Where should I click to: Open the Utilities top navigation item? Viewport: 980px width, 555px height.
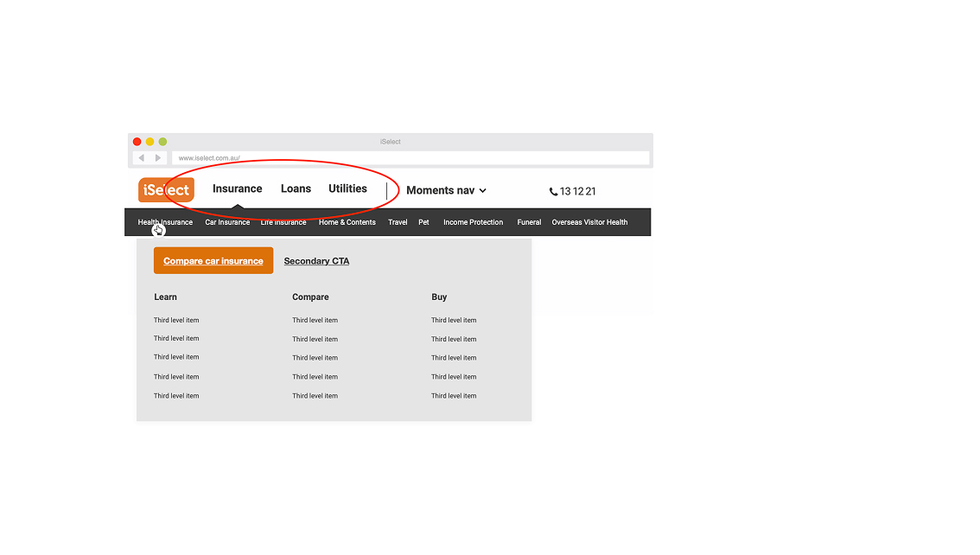point(347,188)
